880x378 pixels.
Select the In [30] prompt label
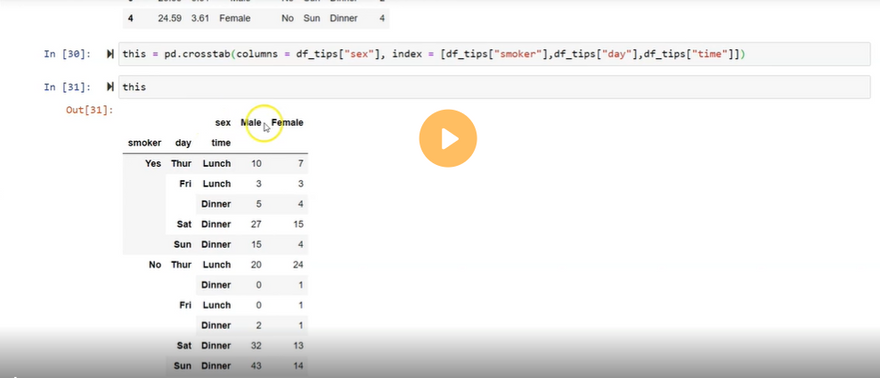pyautogui.click(x=67, y=54)
